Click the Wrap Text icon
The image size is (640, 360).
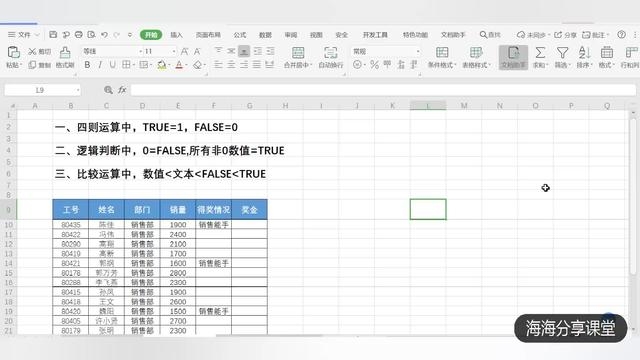click(330, 52)
